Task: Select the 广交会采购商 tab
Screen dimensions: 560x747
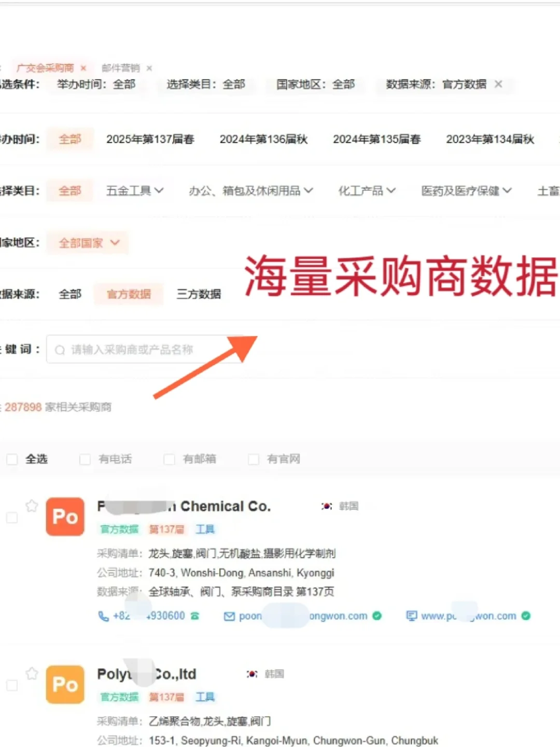Action: coord(47,68)
